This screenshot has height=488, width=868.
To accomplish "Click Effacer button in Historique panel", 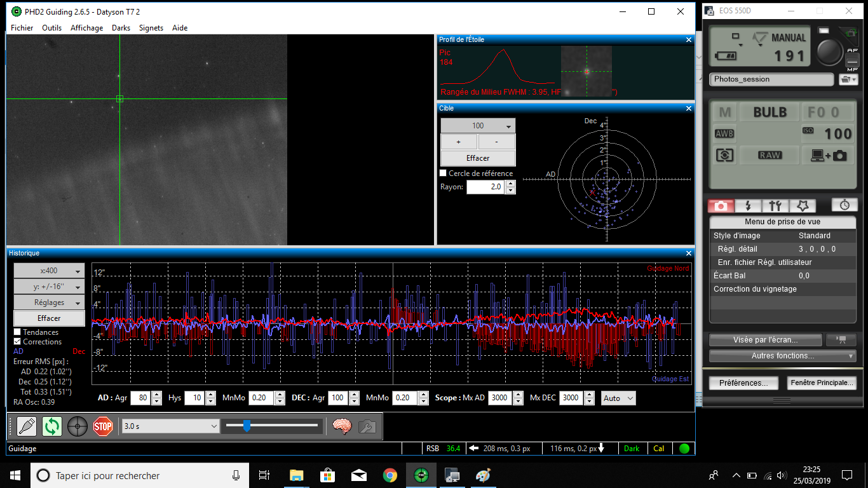I will (49, 318).
